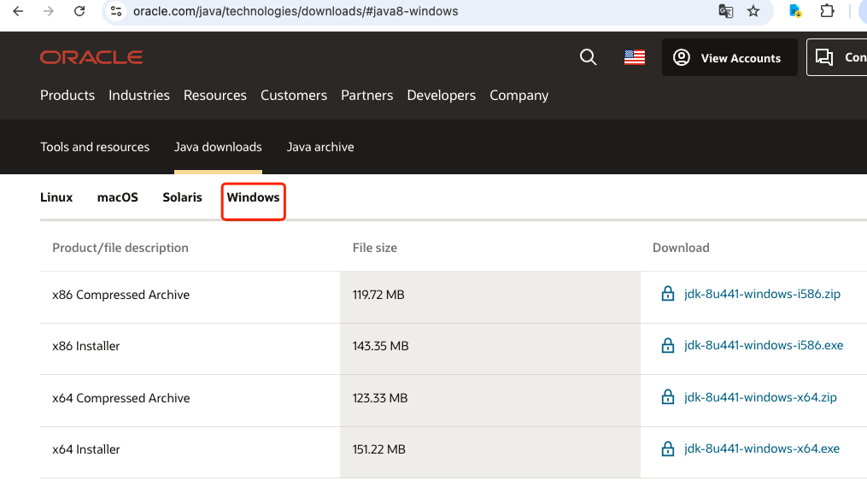Download jdk-8u441-windows-i586.zip

pos(762,294)
